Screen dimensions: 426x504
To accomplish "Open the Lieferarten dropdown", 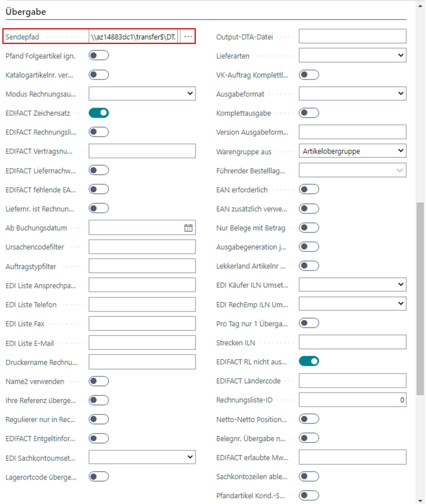I will pos(352,56).
